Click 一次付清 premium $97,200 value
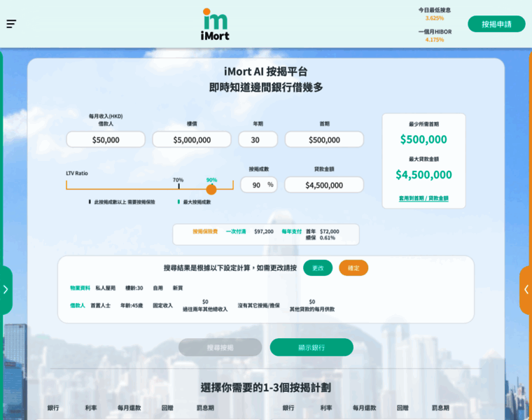This screenshot has width=532, height=420. (264, 232)
